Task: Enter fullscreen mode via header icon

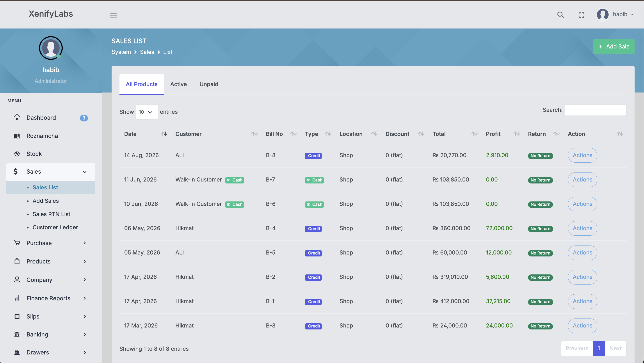Action: [581, 15]
